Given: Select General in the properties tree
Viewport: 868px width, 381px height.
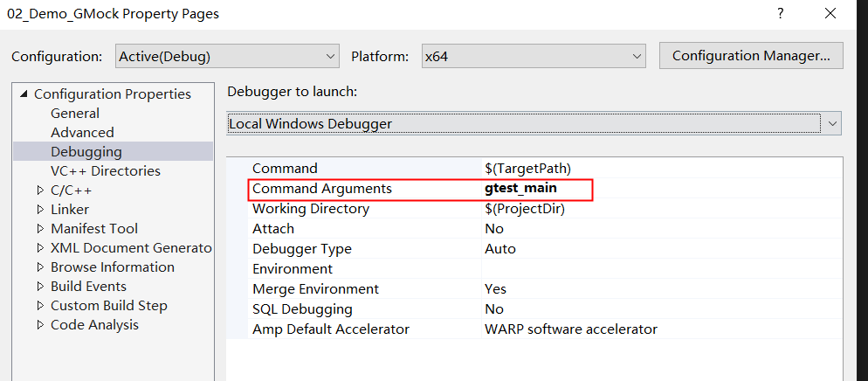Looking at the screenshot, I should coord(75,114).
